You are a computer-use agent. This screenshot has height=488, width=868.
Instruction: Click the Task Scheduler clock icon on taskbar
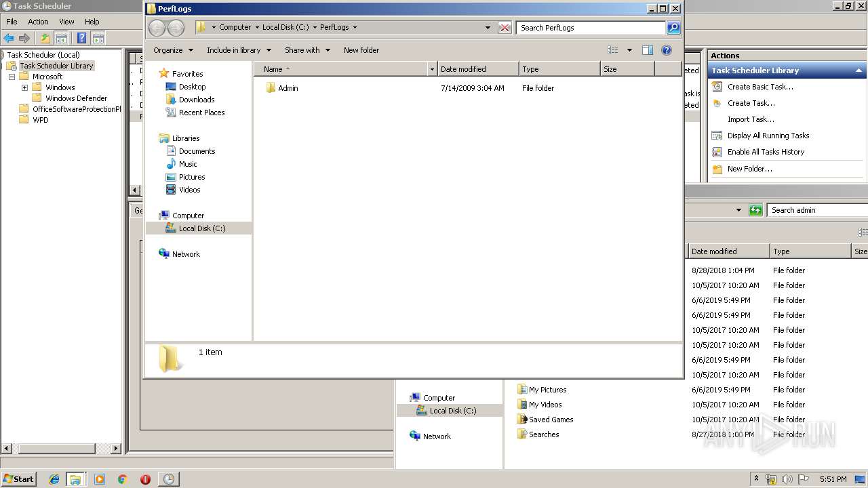pyautogui.click(x=169, y=479)
